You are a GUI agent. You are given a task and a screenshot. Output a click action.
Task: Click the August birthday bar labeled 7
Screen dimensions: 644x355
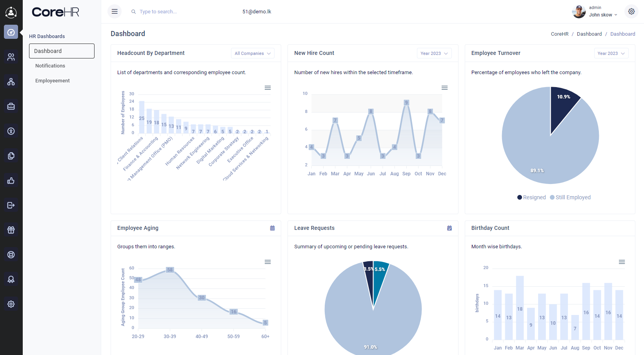coord(575,327)
